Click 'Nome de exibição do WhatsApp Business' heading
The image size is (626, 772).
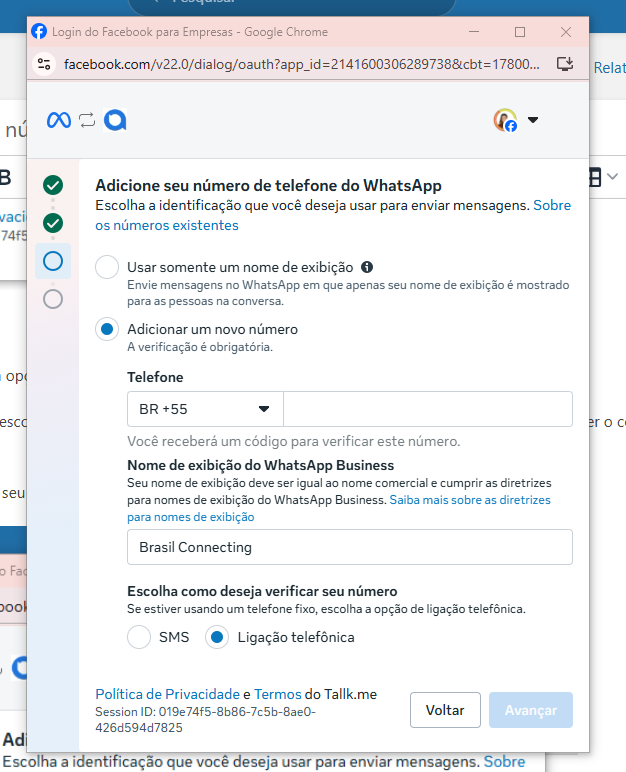(261, 465)
